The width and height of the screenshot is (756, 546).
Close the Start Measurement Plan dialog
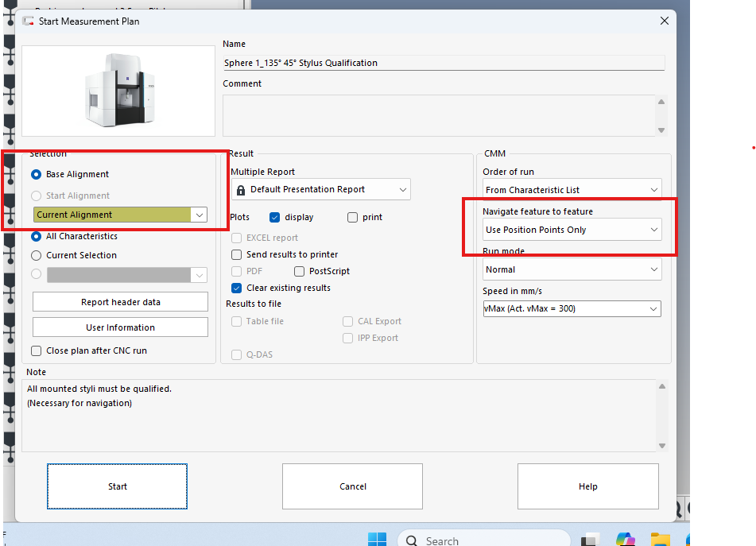[664, 21]
